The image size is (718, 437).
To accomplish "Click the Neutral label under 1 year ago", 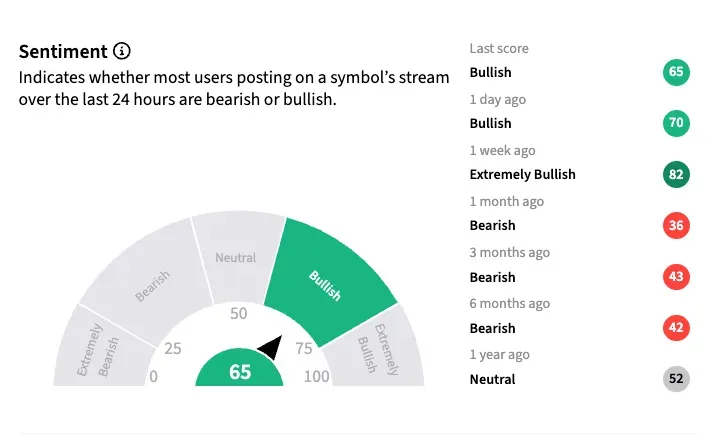I will pyautogui.click(x=492, y=379).
